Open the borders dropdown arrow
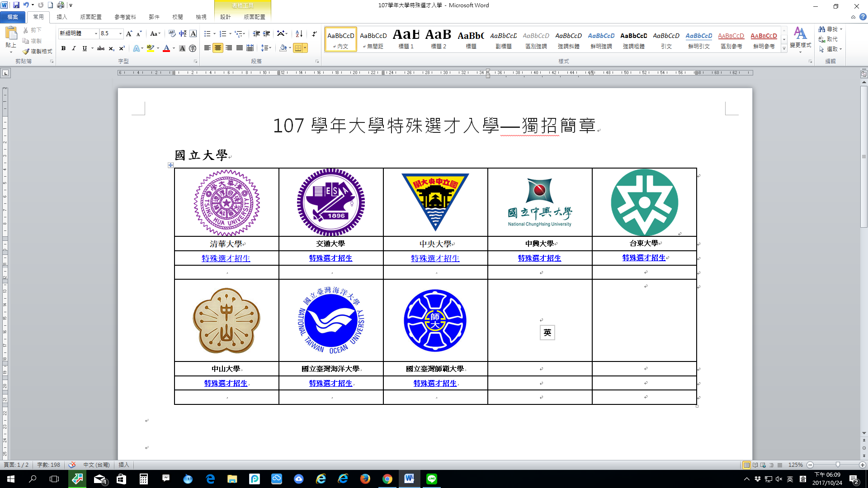868x488 pixels. (x=305, y=48)
